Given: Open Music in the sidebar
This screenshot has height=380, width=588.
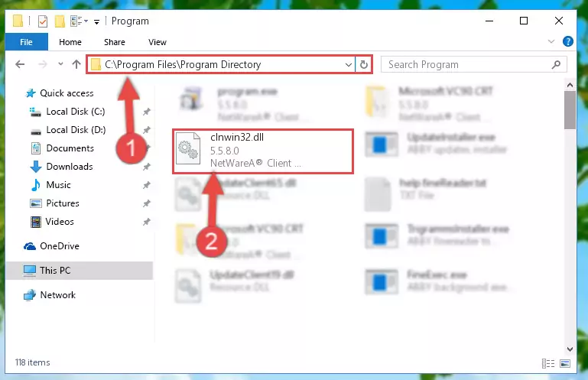Looking at the screenshot, I should (58, 185).
